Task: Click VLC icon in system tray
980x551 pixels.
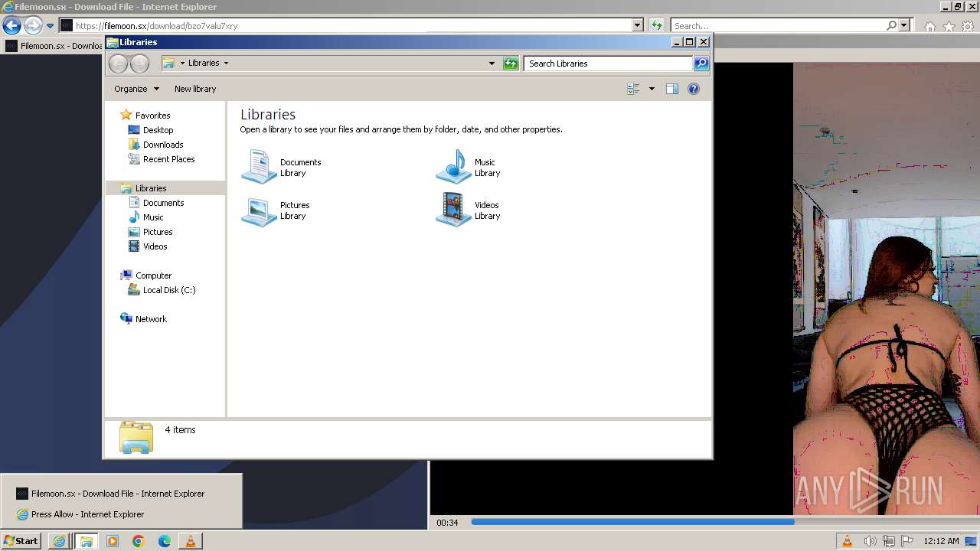Action: tap(848, 541)
